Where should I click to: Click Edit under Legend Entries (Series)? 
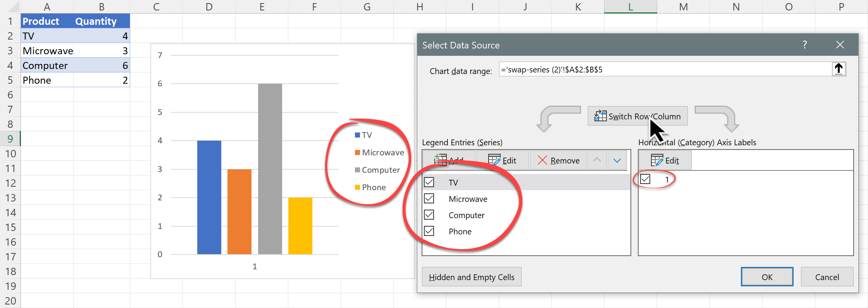[502, 160]
